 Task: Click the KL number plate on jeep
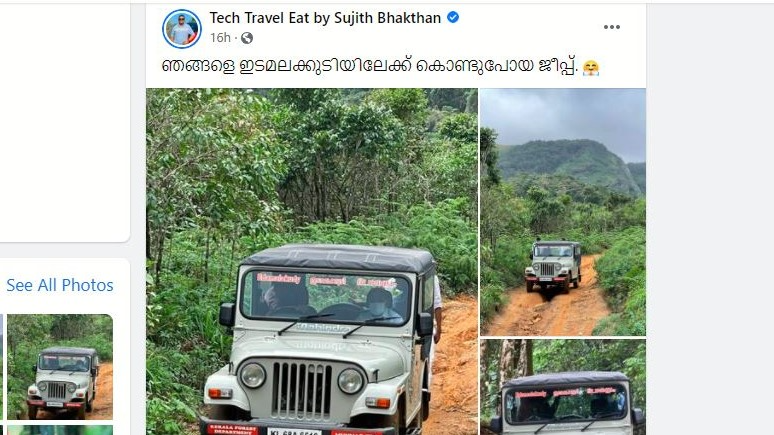tap(294, 431)
